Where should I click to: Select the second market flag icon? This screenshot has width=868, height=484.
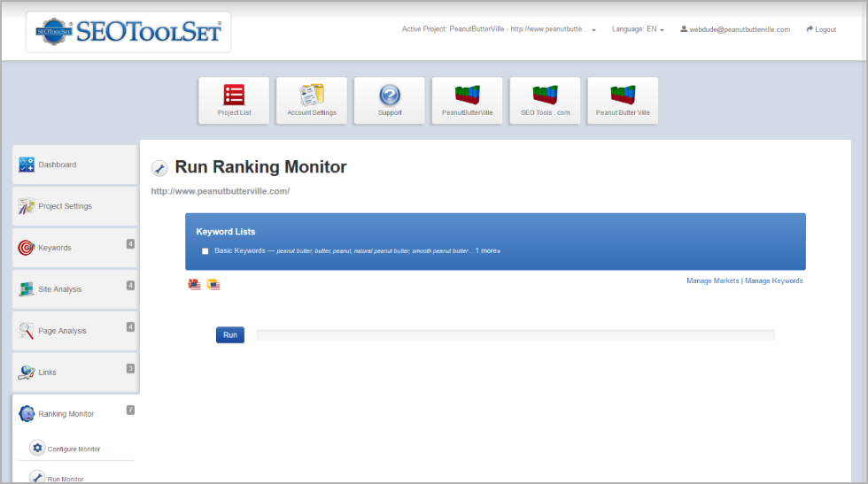(x=213, y=284)
